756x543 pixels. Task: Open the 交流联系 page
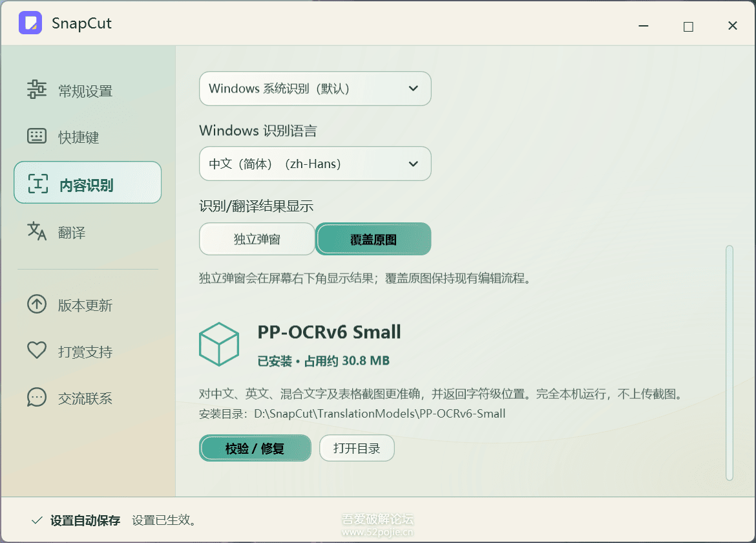click(87, 398)
